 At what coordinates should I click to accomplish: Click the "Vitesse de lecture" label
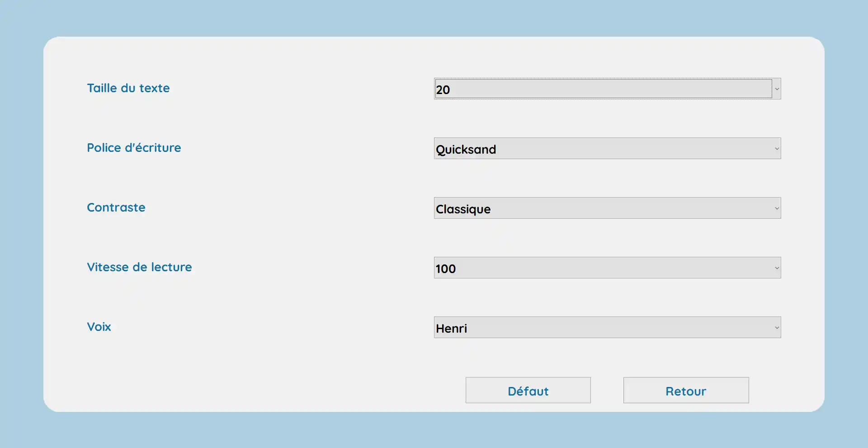click(139, 267)
